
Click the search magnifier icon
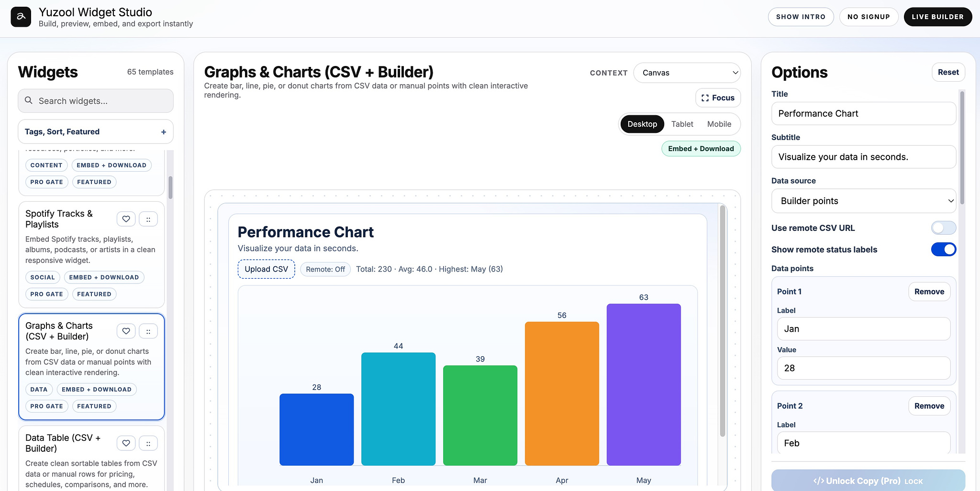click(x=29, y=100)
